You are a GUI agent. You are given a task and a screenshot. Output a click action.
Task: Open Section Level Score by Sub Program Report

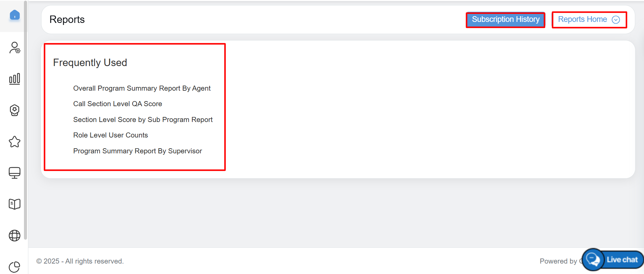coord(143,120)
